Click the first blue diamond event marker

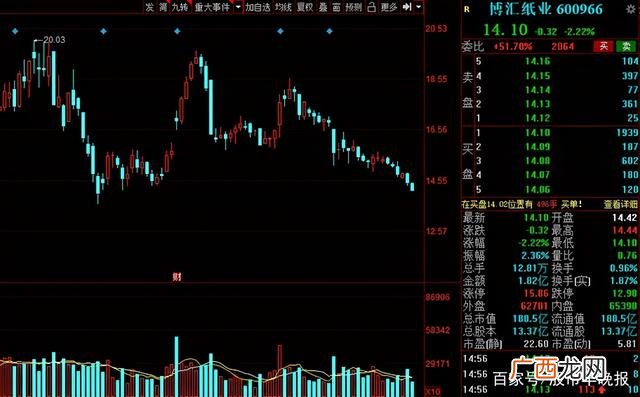coord(15,31)
